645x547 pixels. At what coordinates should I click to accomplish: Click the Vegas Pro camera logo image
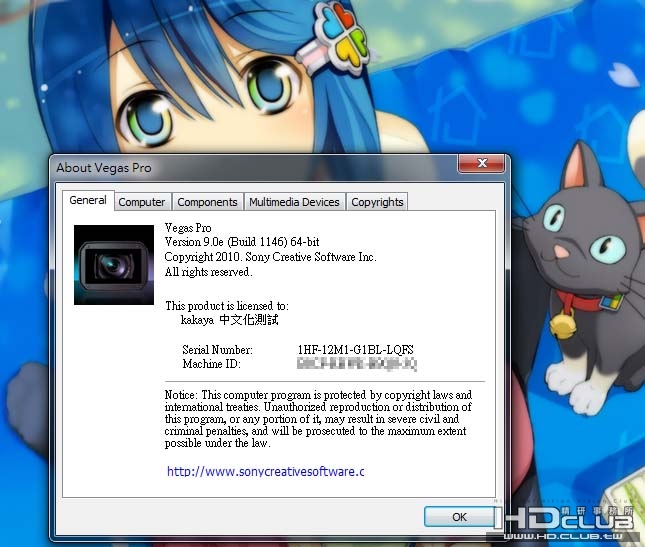tap(114, 265)
